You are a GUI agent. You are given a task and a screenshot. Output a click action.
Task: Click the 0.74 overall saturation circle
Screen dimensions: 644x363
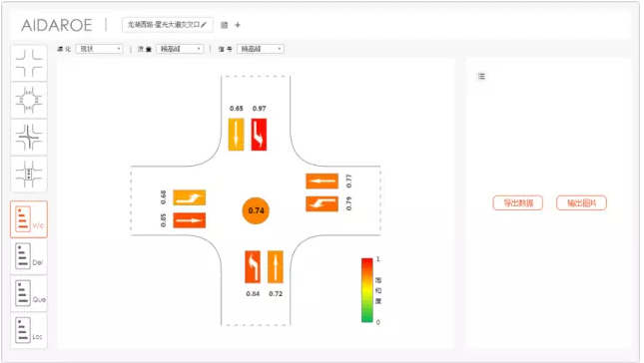pos(256,210)
